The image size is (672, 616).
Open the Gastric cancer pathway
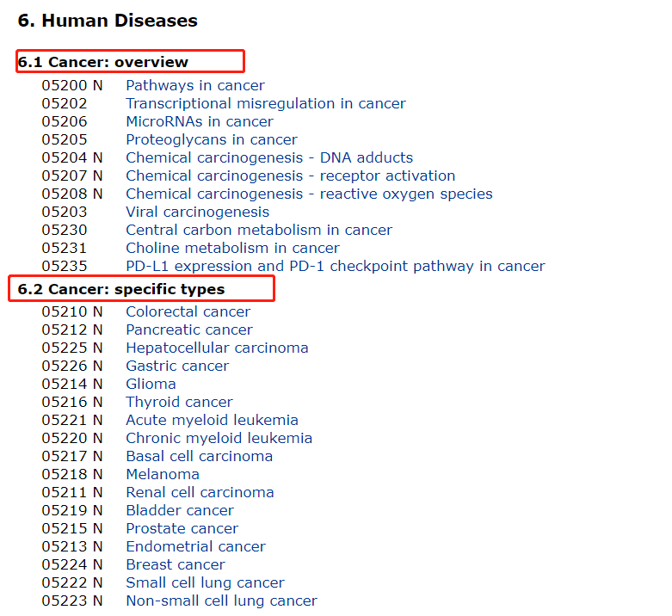(x=177, y=366)
